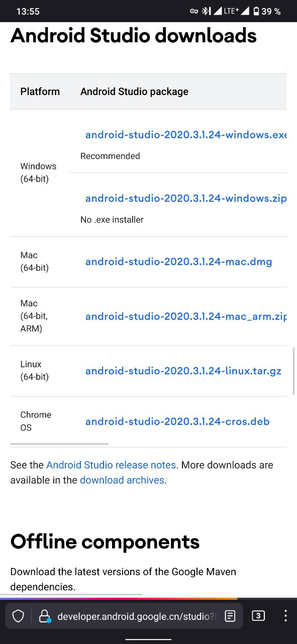The image size is (297, 644).
Task: Select the Android Studio package header
Action: (x=134, y=92)
